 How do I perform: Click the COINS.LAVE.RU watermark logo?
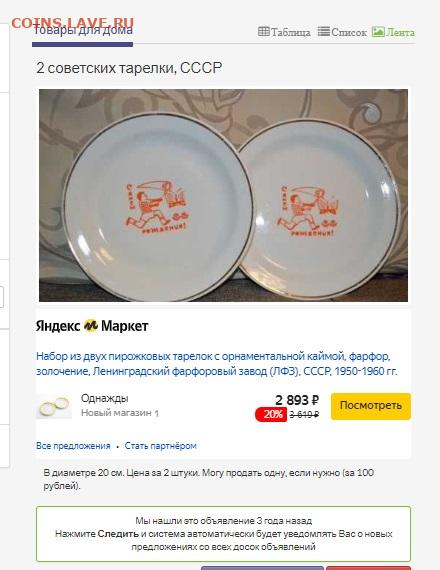point(73,23)
